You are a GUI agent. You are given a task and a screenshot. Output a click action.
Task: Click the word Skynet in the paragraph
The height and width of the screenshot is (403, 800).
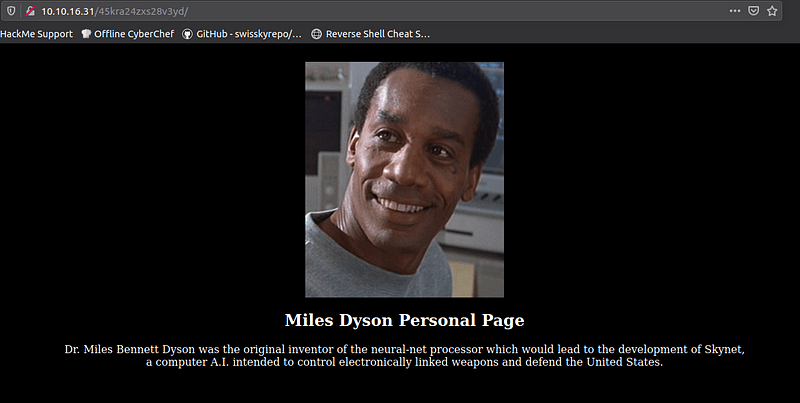(721, 349)
